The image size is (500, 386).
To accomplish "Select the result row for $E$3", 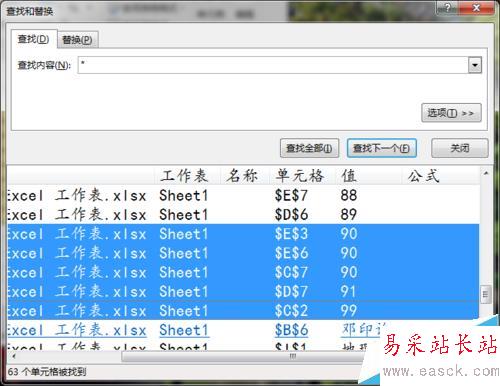I will 243,234.
